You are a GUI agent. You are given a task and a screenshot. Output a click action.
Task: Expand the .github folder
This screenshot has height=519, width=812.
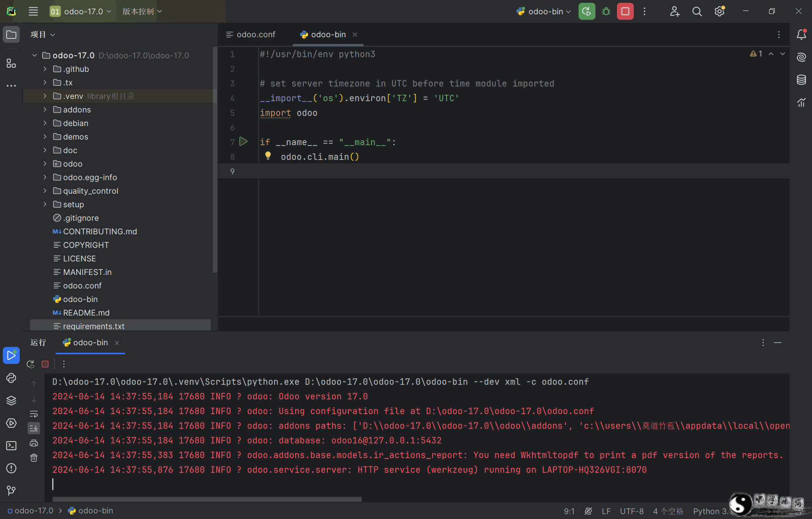point(45,69)
